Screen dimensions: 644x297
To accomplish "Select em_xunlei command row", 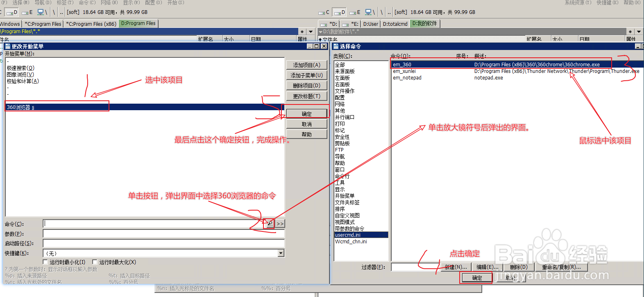I will click(x=516, y=71).
